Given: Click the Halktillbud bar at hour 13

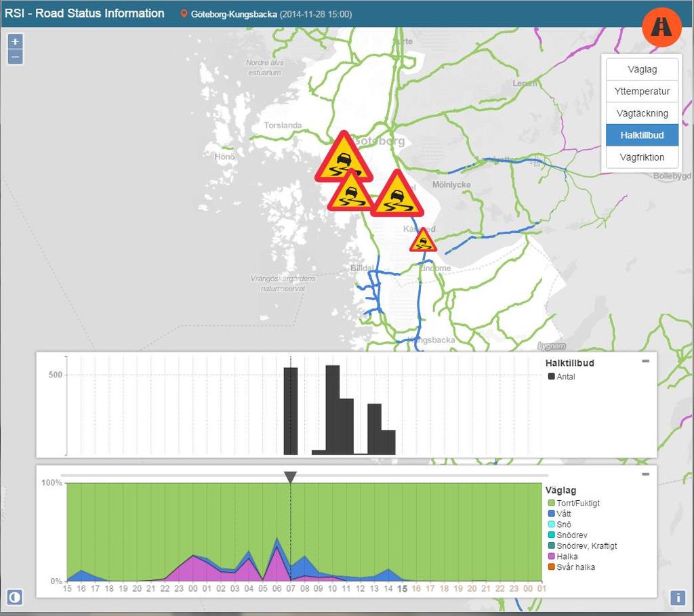Looking at the screenshot, I should [374, 429].
